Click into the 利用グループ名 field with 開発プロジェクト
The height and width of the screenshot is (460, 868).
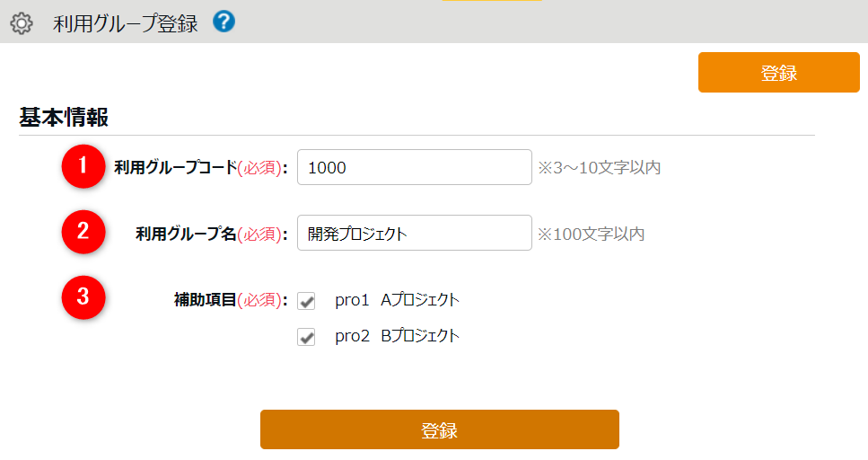click(x=414, y=234)
